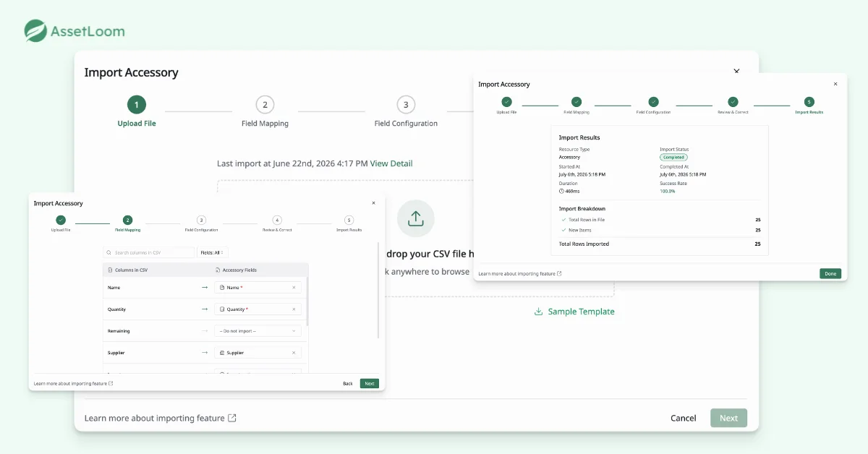Click the icon beside Accessory Fields header
The height and width of the screenshot is (454, 868).
(x=218, y=270)
